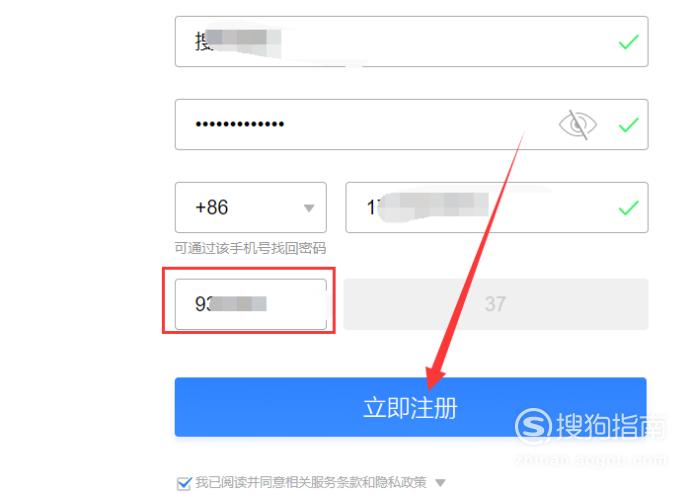Focus the phone number input field
This screenshot has height=494, width=691.
pyautogui.click(x=497, y=208)
